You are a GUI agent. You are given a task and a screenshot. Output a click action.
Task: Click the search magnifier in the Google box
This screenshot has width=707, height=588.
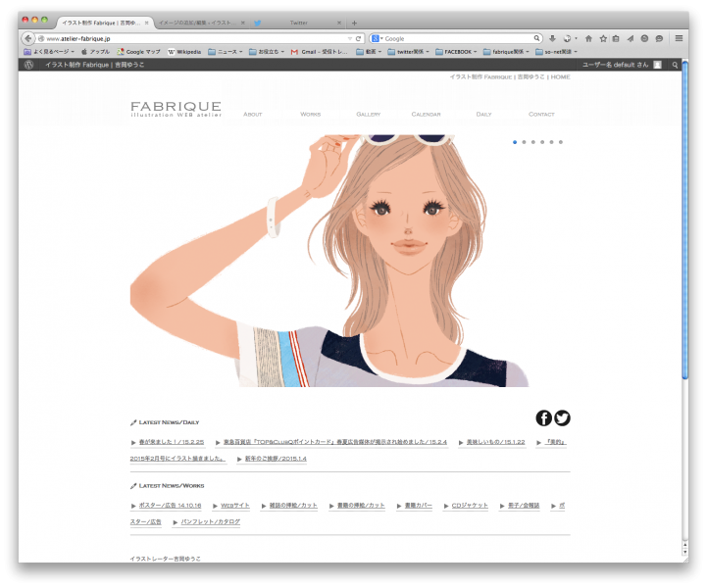pyautogui.click(x=536, y=38)
